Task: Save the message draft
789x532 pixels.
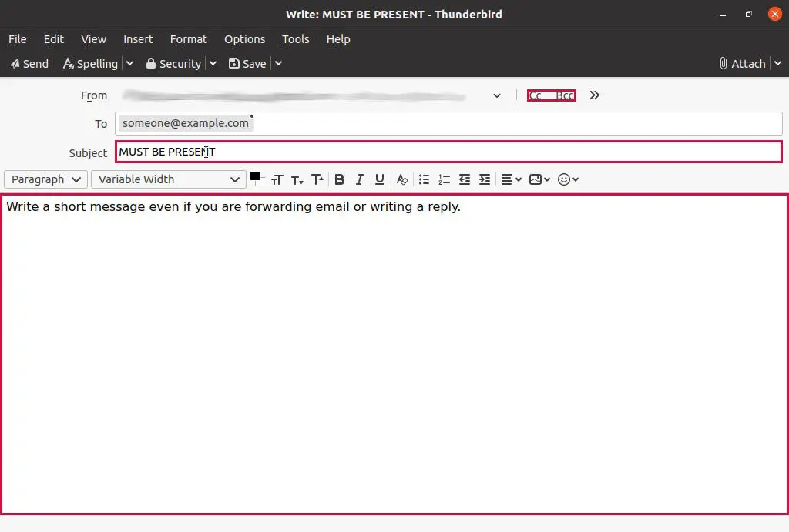Action: pyautogui.click(x=247, y=64)
